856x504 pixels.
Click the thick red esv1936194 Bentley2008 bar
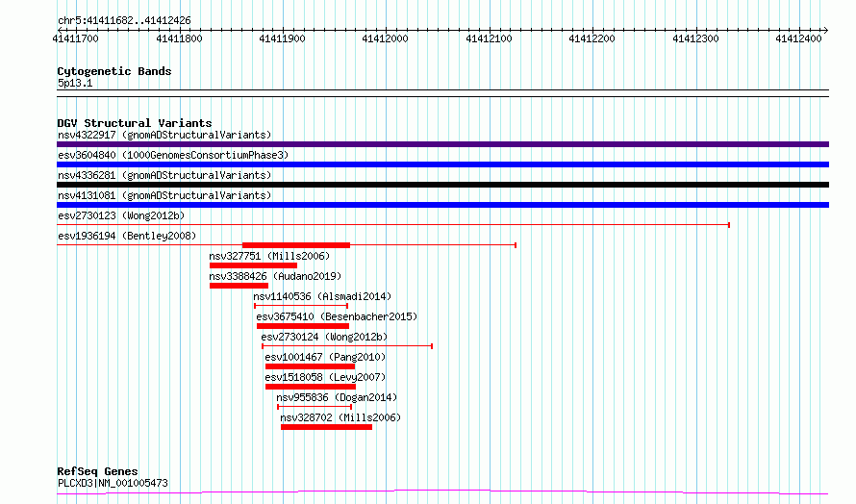(296, 245)
